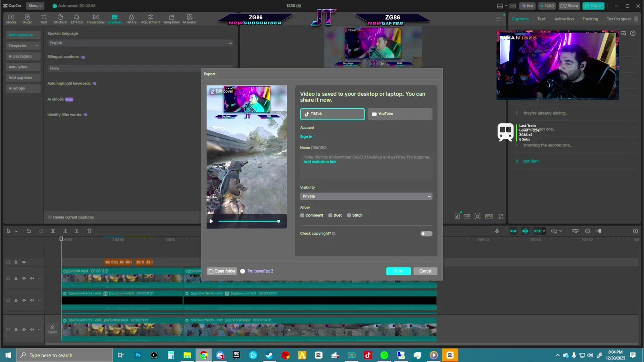Open the Adjustment panel

(150, 19)
